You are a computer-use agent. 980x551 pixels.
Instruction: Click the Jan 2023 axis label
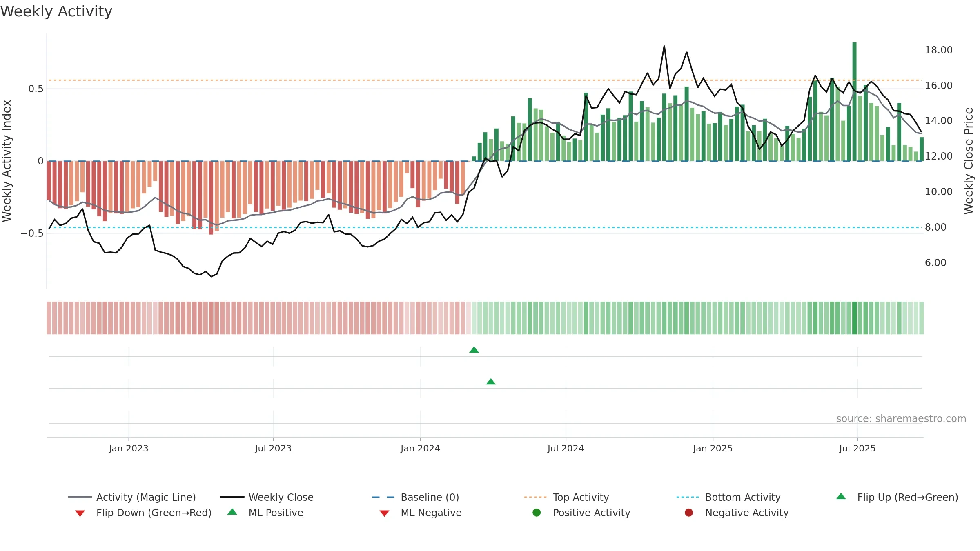coord(129,448)
